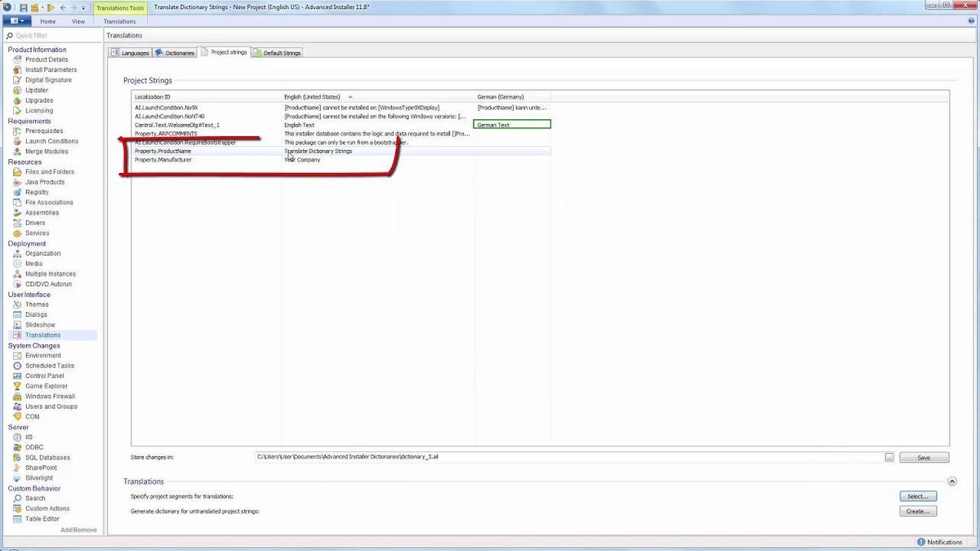Open the Drivers page icon

[x=18, y=223]
